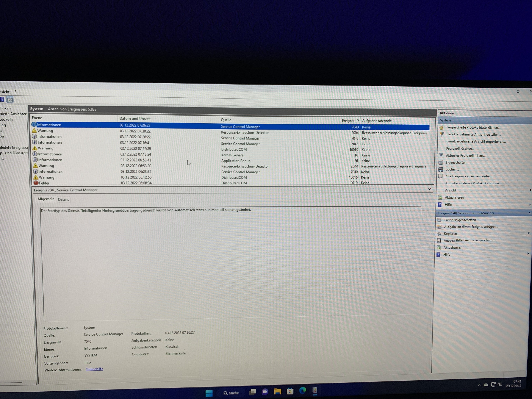Image resolution: width=532 pixels, height=399 pixels.
Task: Open the Edge browser from taskbar
Action: coord(303,390)
